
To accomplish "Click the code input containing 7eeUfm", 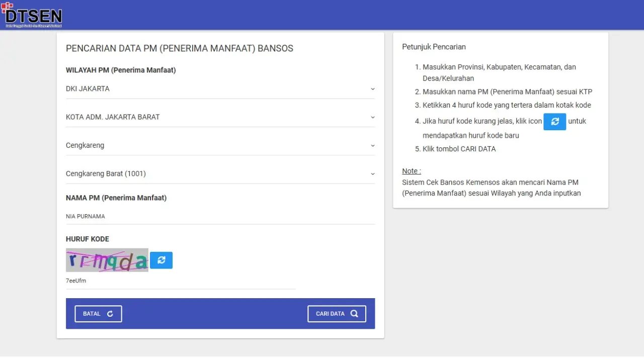I will pyautogui.click(x=181, y=281).
